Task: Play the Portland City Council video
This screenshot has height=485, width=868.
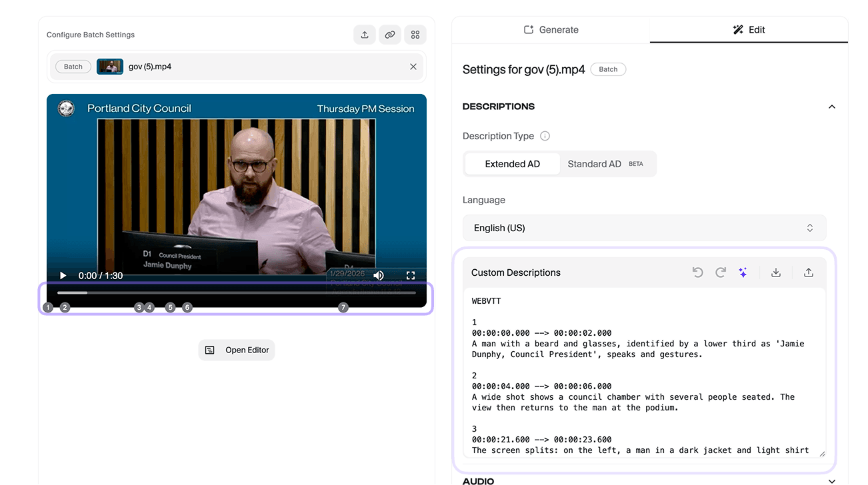Action: pyautogui.click(x=63, y=275)
